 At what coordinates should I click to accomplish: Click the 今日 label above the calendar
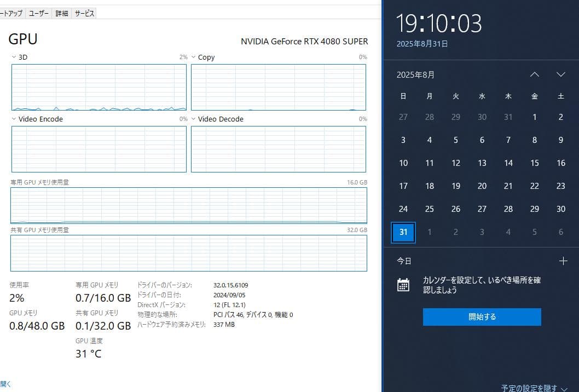pyautogui.click(x=404, y=261)
